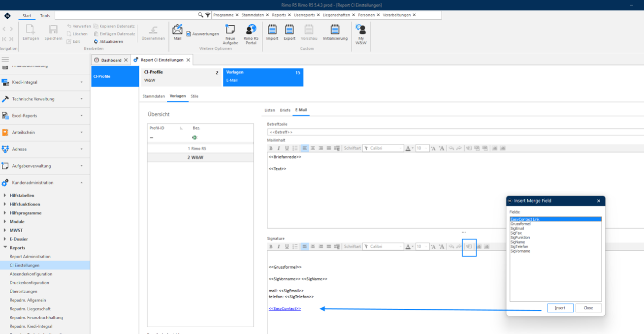Remove Programme from quick access bar
Viewport: 644px width, 334px height.
[237, 15]
